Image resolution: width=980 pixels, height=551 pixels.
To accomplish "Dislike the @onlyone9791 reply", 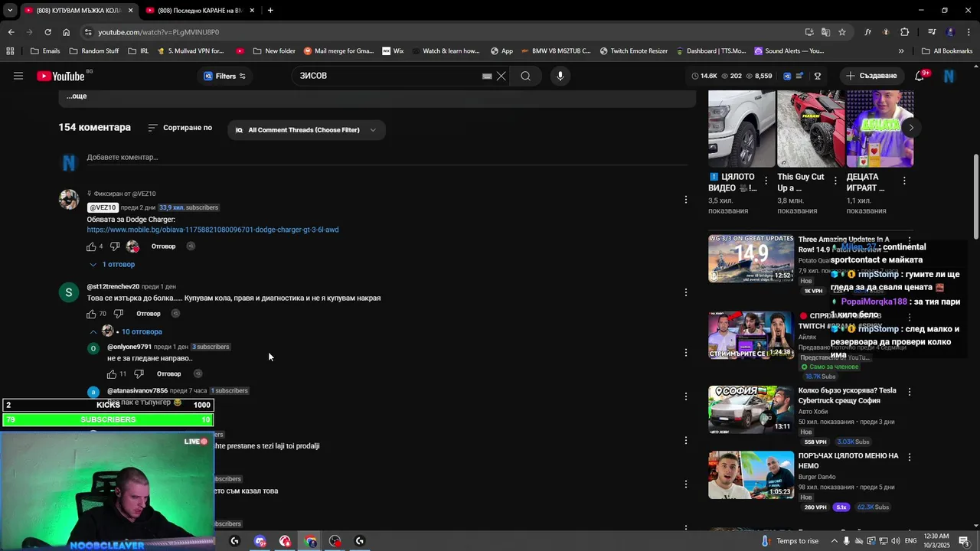I will point(139,374).
